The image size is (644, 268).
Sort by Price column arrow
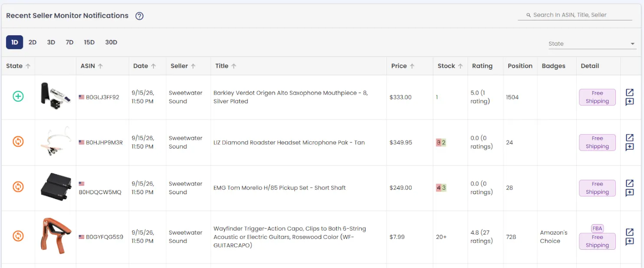tap(412, 66)
